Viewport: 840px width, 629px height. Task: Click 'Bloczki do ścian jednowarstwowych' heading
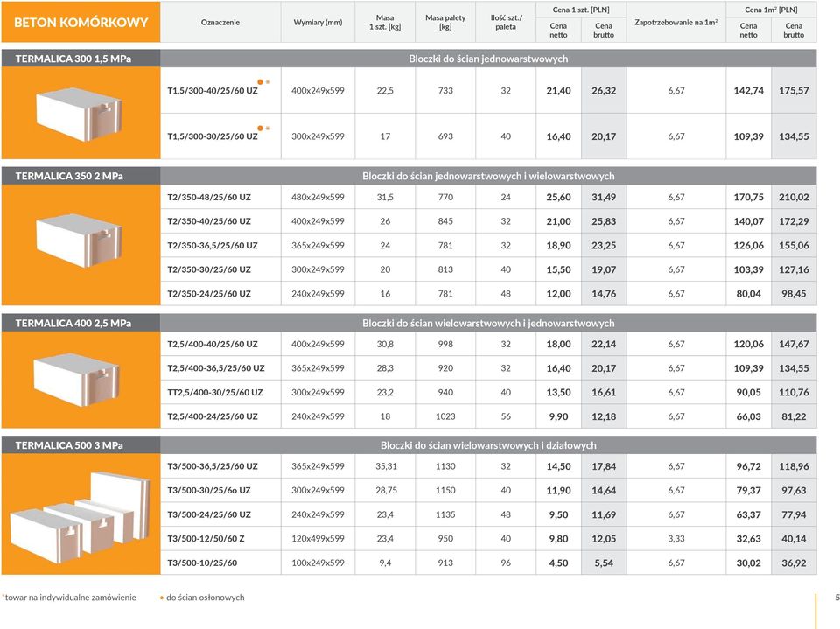click(x=488, y=59)
